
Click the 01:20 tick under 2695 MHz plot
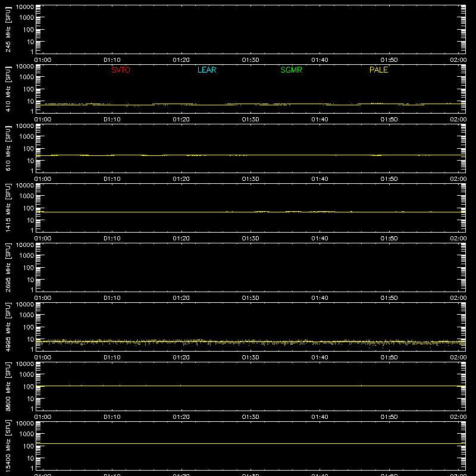click(181, 298)
